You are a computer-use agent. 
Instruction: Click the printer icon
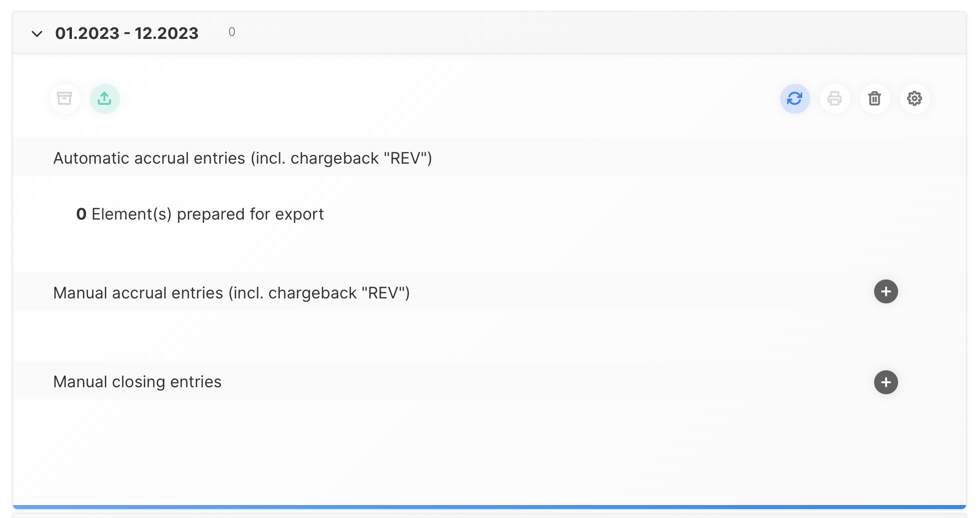[835, 98]
